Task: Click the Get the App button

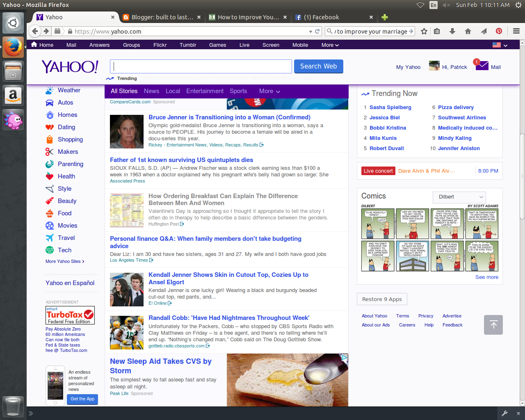Action: [x=82, y=399]
